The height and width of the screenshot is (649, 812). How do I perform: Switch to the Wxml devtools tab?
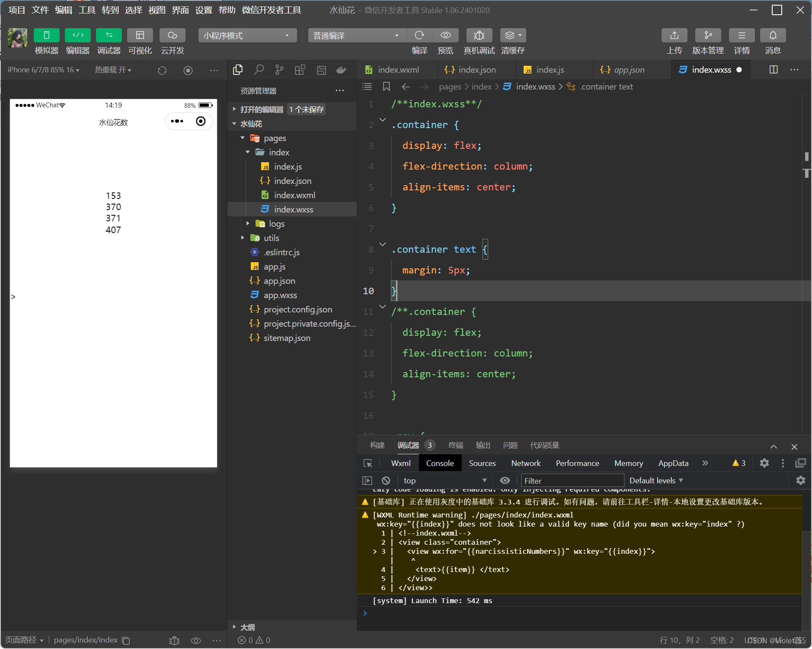point(401,463)
